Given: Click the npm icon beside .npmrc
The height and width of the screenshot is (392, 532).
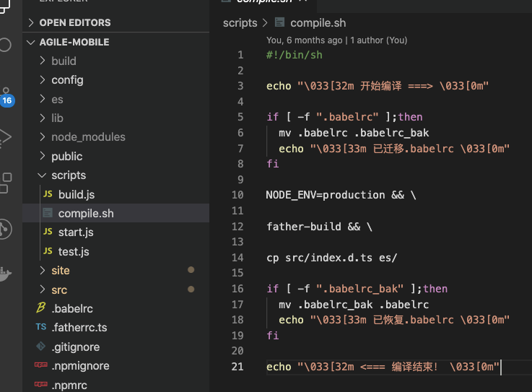Looking at the screenshot, I should [x=40, y=385].
